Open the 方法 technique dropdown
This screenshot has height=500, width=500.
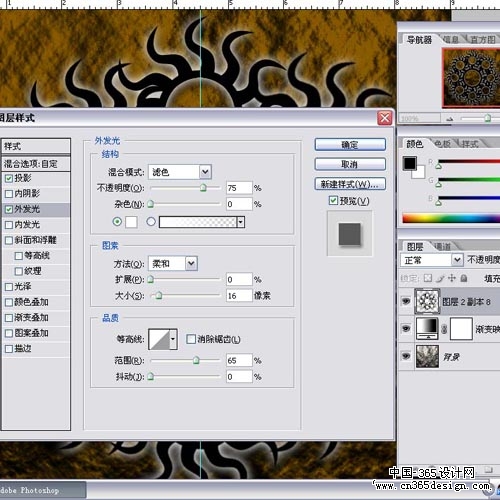(173, 264)
